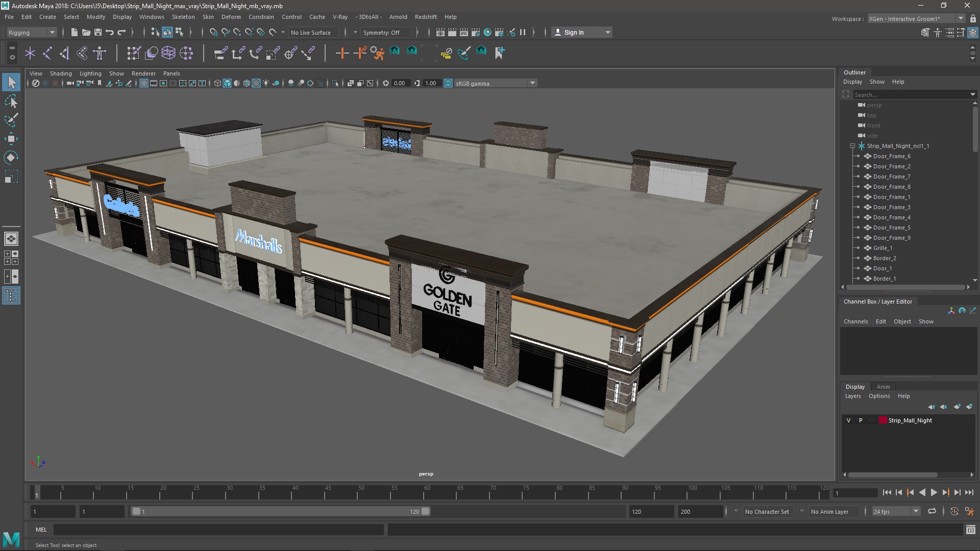Screen dimensions: 980x551
Task: Choose the Lasso select tool
Action: [x=11, y=102]
